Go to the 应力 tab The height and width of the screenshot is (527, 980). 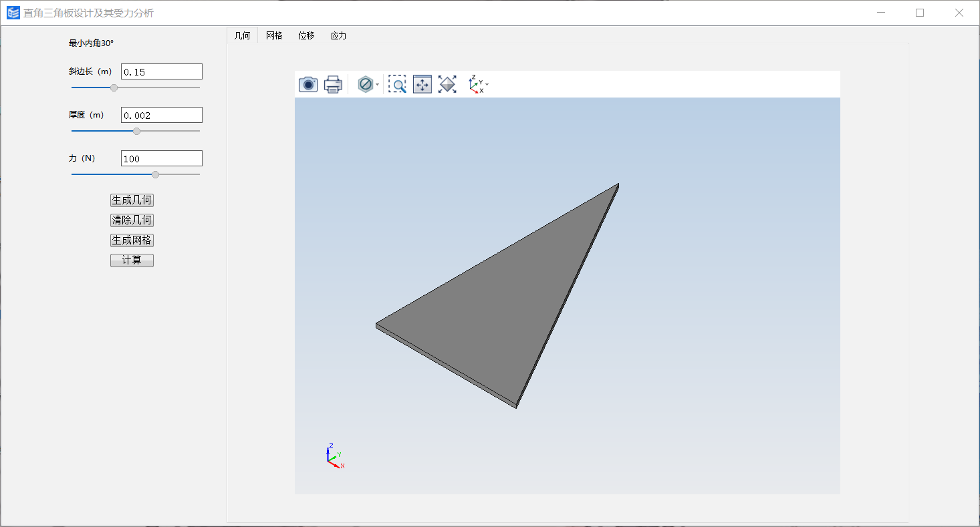coord(338,35)
